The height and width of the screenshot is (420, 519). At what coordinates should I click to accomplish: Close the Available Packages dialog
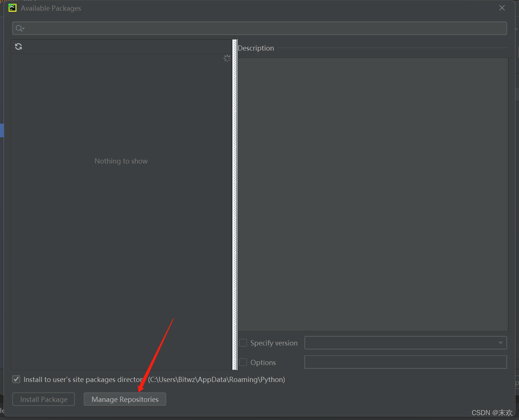pyautogui.click(x=502, y=8)
